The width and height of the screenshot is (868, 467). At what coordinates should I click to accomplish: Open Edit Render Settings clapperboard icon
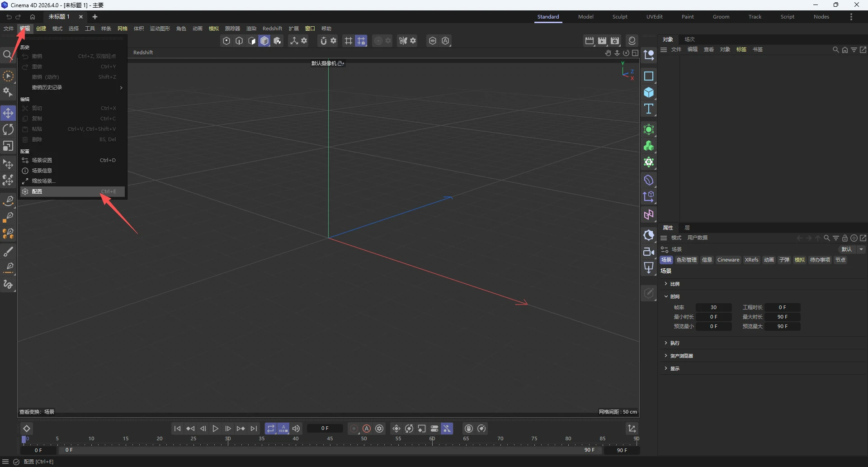point(615,41)
